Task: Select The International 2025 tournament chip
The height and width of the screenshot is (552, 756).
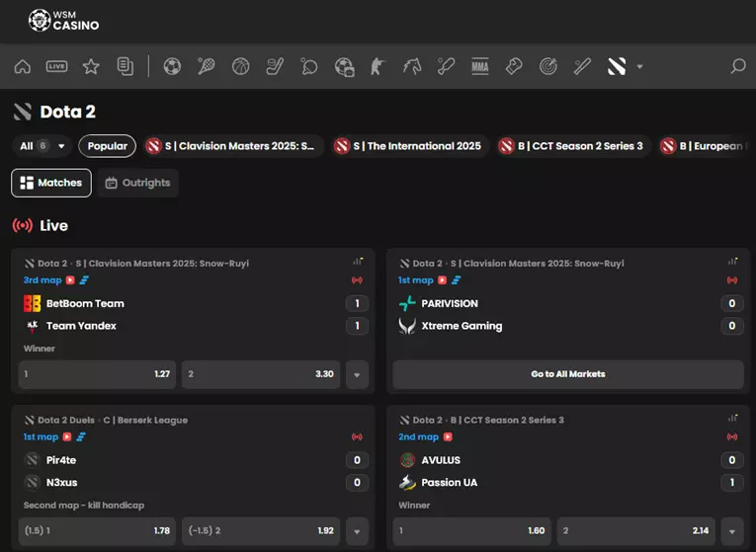Action: 410,146
